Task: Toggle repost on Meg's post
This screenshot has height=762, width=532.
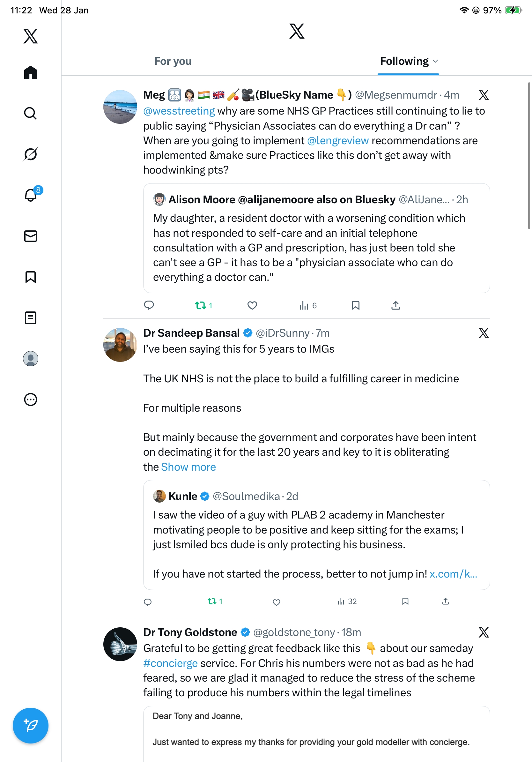Action: click(201, 305)
